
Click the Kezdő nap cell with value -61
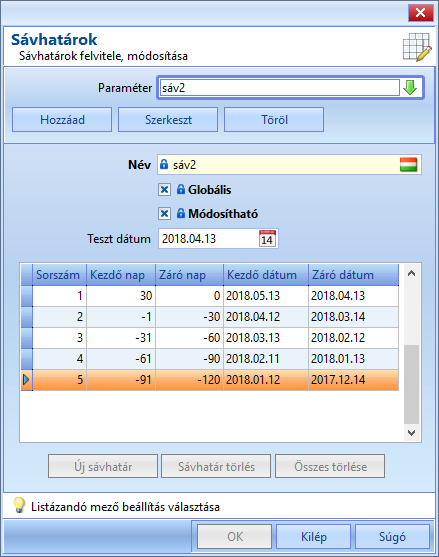pyautogui.click(x=121, y=358)
